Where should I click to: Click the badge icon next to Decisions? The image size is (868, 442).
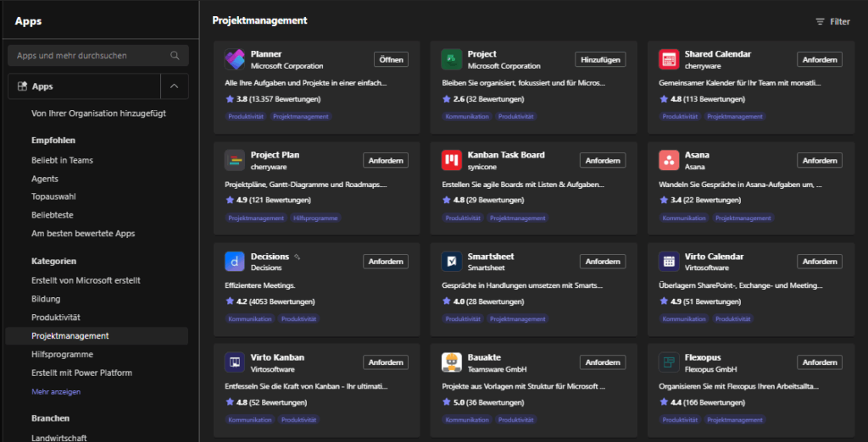click(298, 257)
